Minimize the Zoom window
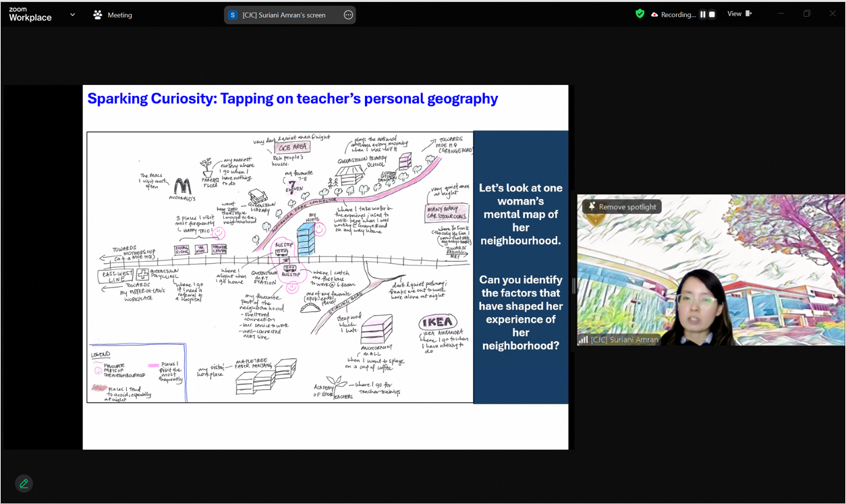 click(x=781, y=13)
